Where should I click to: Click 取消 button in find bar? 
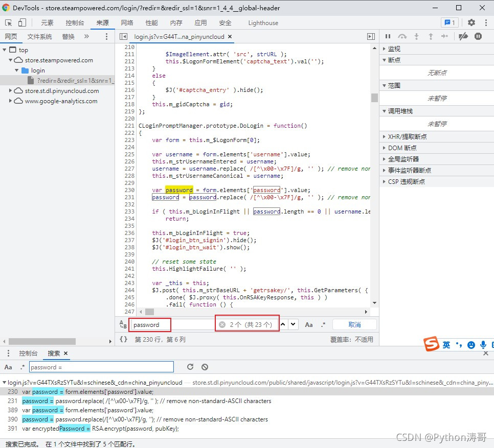point(354,325)
